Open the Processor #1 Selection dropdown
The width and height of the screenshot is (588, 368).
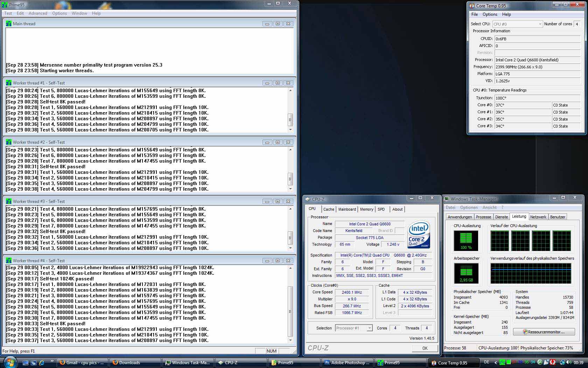coord(353,328)
